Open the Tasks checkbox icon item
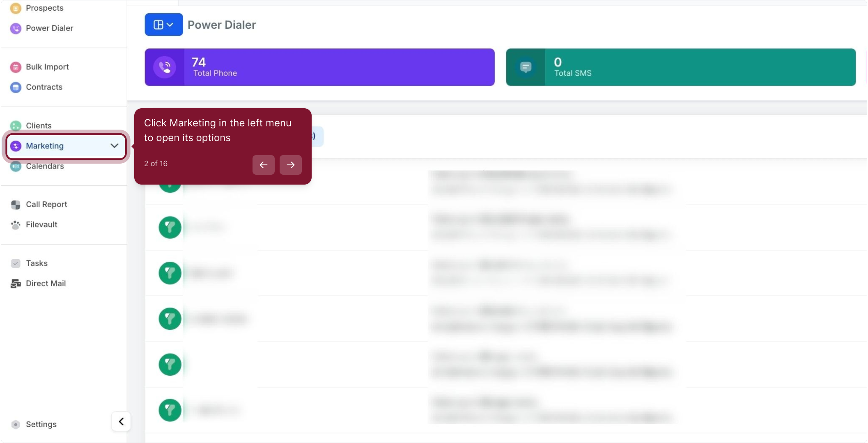The width and height of the screenshot is (868, 443). click(x=16, y=263)
